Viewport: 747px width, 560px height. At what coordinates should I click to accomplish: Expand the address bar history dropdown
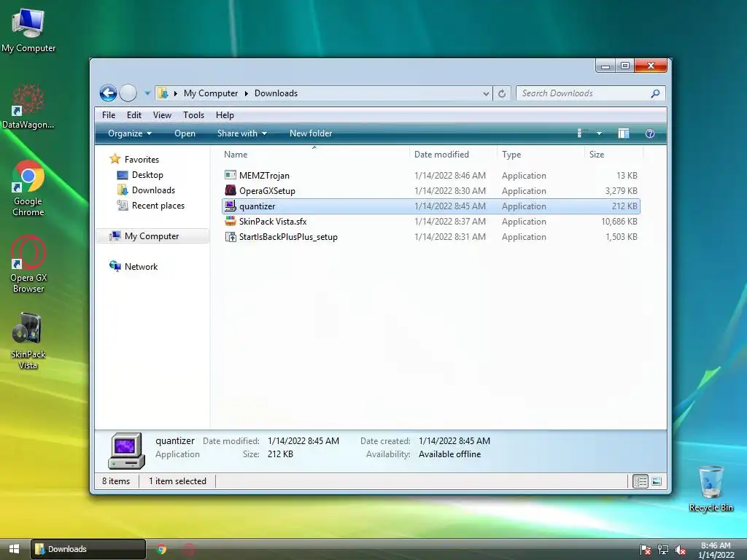click(x=486, y=94)
